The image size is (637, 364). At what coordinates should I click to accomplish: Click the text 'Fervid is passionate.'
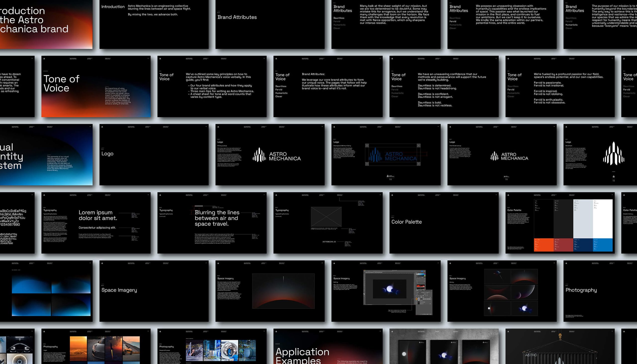point(547,83)
